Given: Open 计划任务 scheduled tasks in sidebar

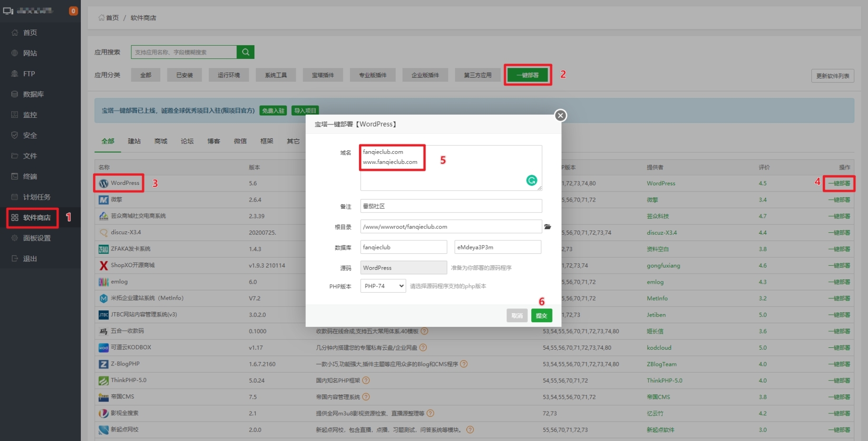Looking at the screenshot, I should point(36,197).
